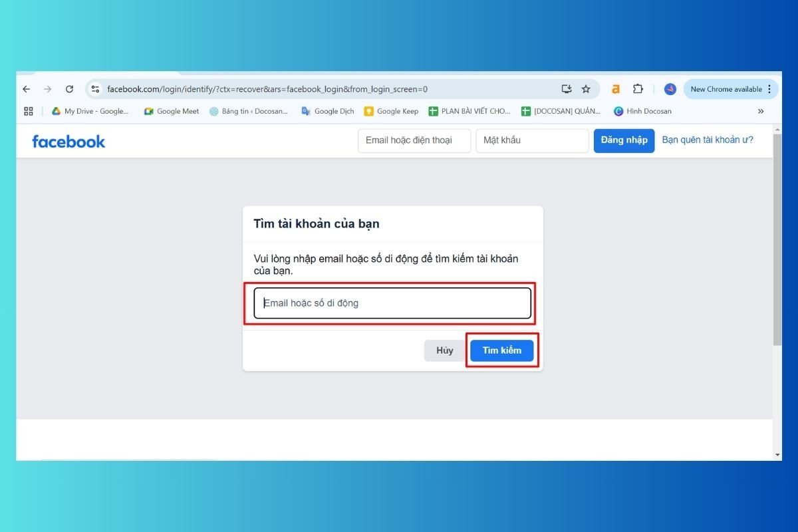
Task: Focus the Email hoặc số di động field
Action: pyautogui.click(x=392, y=303)
